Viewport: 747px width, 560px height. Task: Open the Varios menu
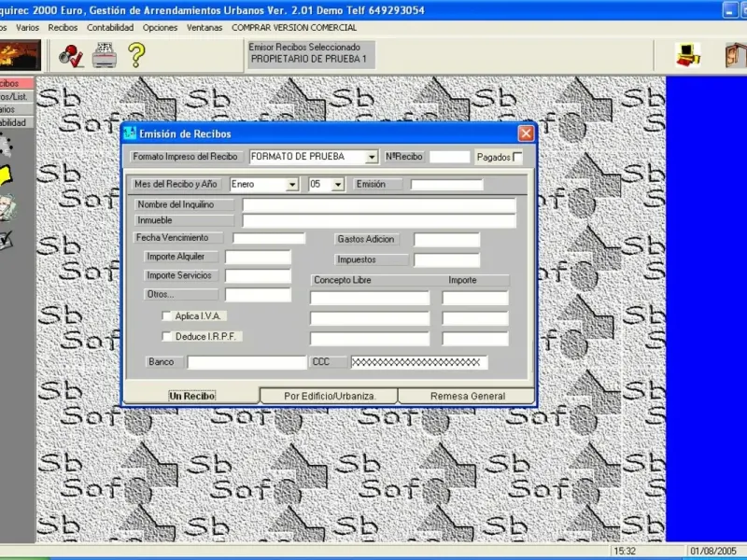[x=27, y=28]
